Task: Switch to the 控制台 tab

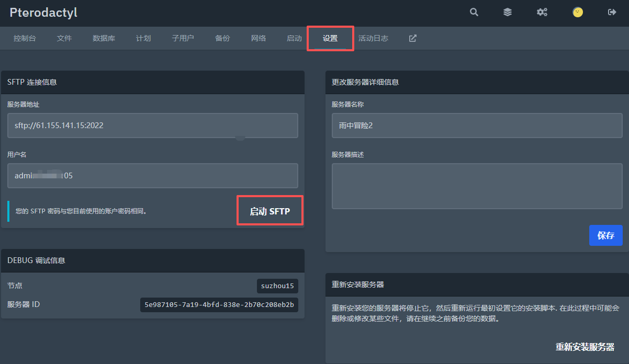Action: coord(25,38)
